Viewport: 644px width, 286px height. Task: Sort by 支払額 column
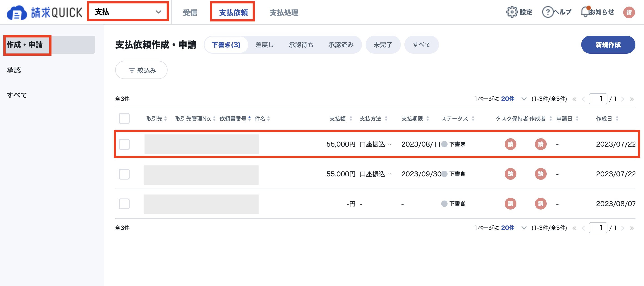pyautogui.click(x=351, y=119)
